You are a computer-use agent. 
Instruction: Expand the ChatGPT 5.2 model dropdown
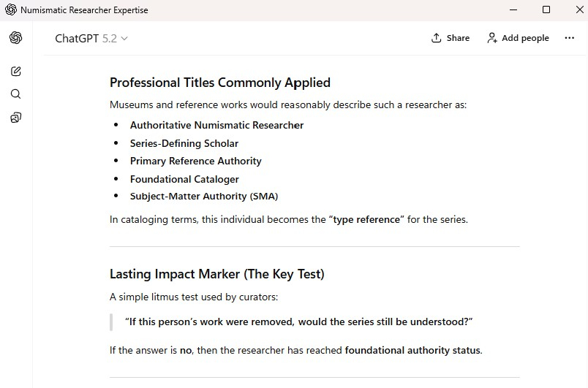pyautogui.click(x=91, y=39)
